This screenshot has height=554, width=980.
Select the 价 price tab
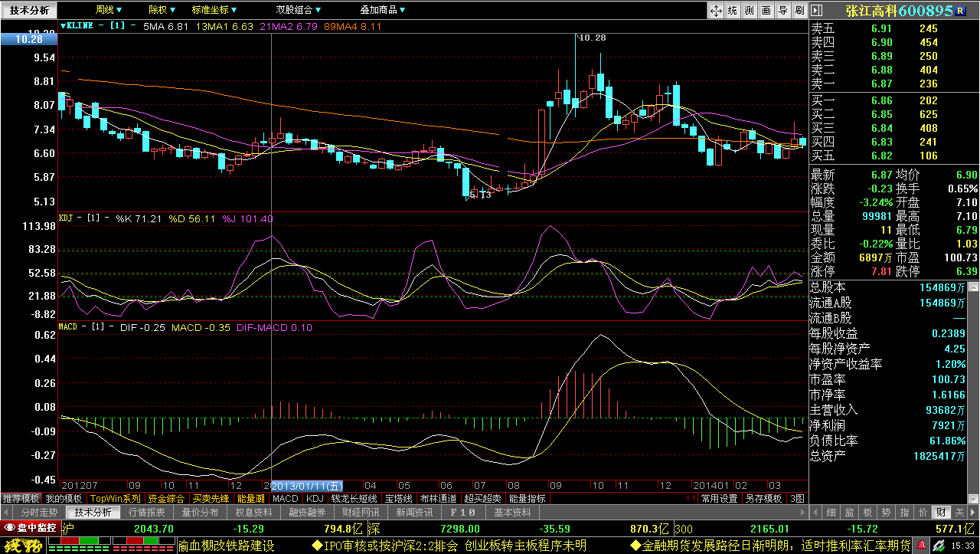923,513
